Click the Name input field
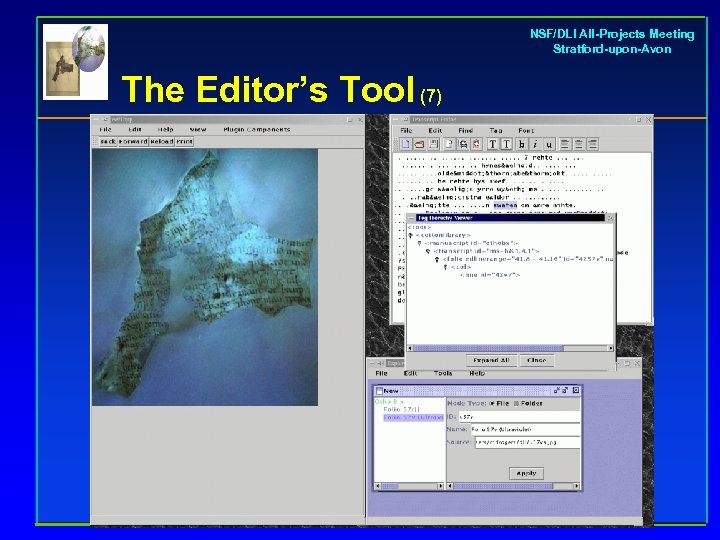Viewport: 720px width, 540px height. pos(525,429)
